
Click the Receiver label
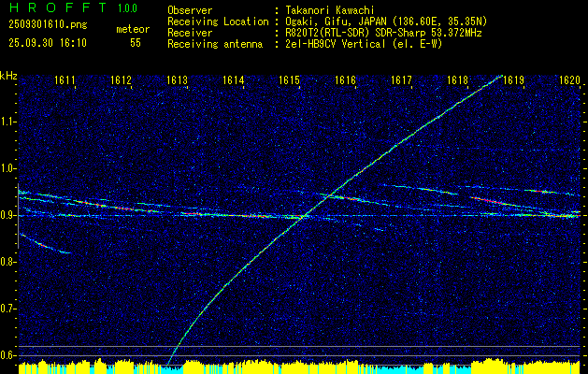[x=190, y=33]
